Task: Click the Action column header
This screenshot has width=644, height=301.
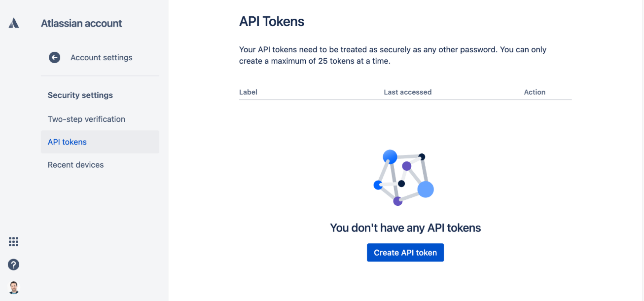Action: pos(535,92)
